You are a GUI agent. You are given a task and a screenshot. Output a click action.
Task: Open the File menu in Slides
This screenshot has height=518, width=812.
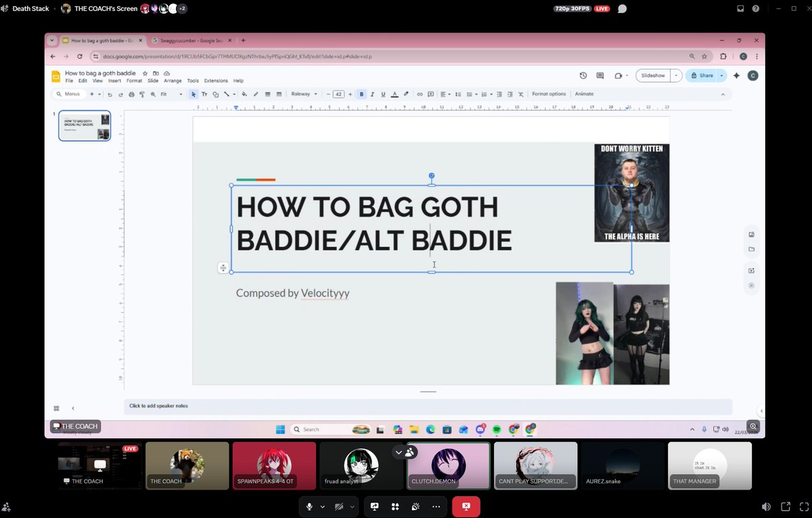tap(69, 81)
